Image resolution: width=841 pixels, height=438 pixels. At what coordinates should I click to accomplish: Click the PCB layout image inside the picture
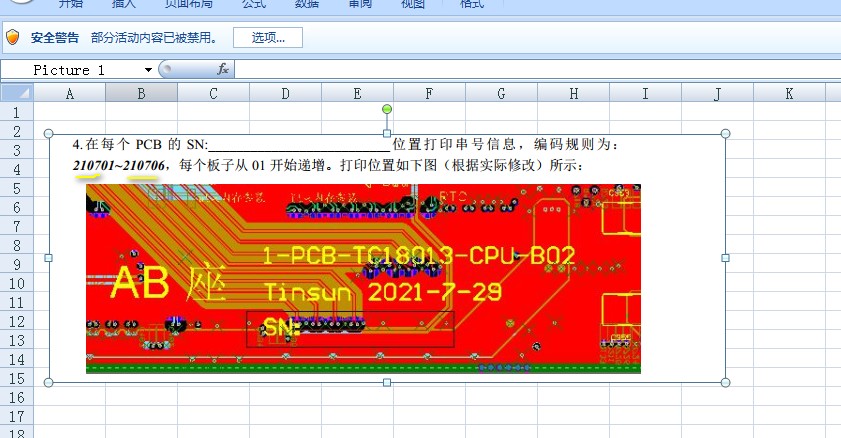coord(363,279)
